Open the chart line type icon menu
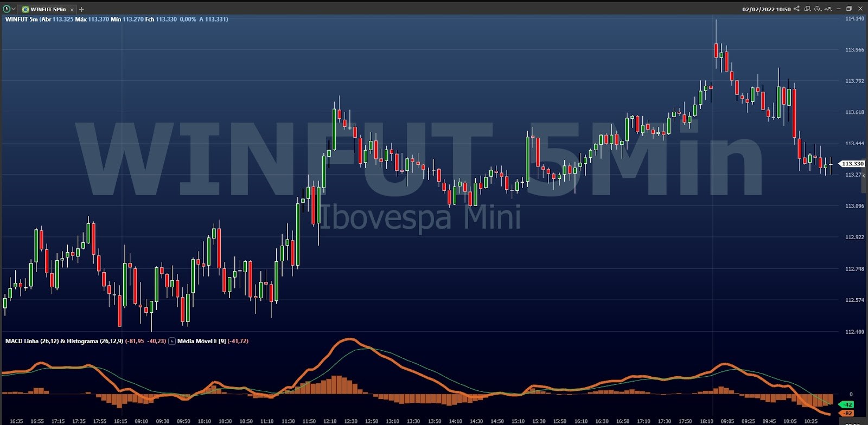The width and height of the screenshot is (868, 425). (x=828, y=9)
